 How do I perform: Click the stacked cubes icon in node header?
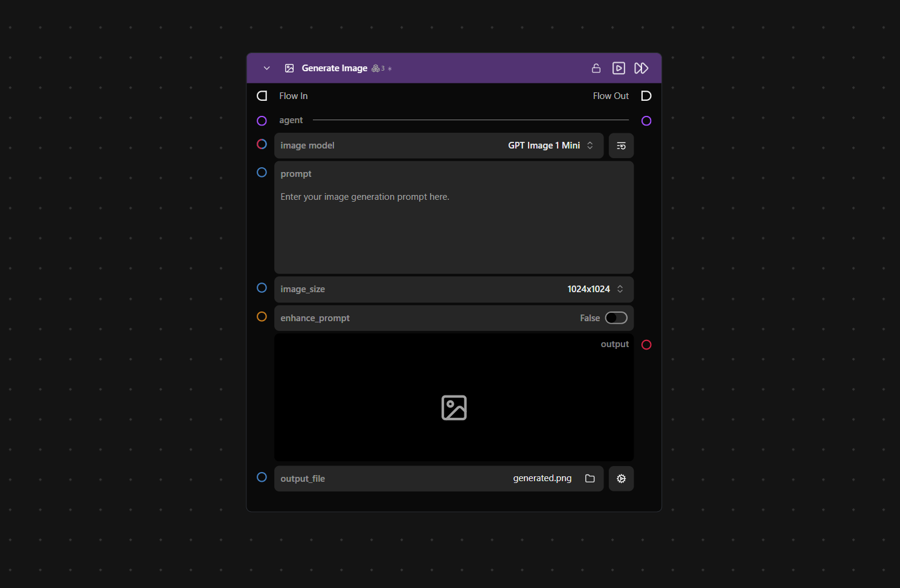376,68
